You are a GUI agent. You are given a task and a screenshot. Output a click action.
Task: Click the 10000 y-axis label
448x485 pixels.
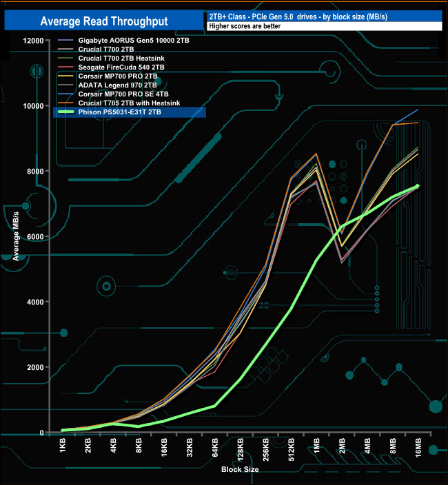pos(33,106)
